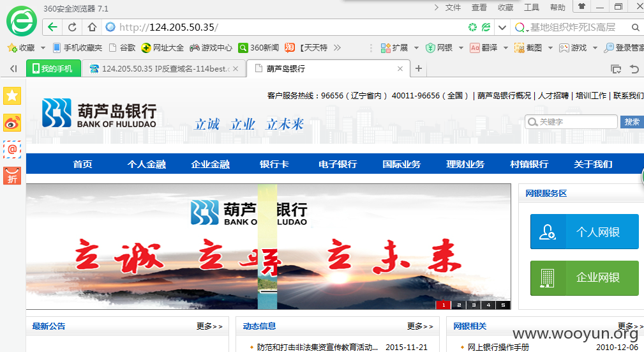Open 手机收藏夹 bookmark
Image resolution: width=644 pixels, height=352 pixels.
(77, 48)
